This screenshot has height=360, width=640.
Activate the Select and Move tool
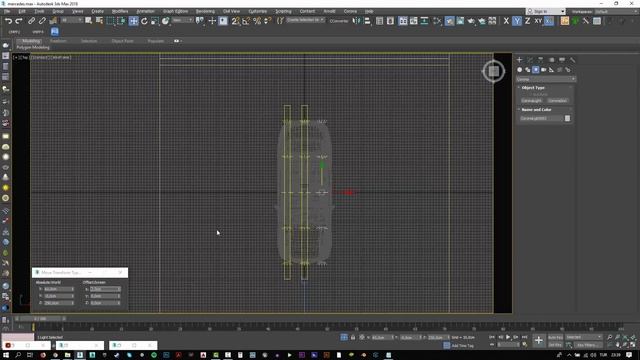tap(133, 21)
